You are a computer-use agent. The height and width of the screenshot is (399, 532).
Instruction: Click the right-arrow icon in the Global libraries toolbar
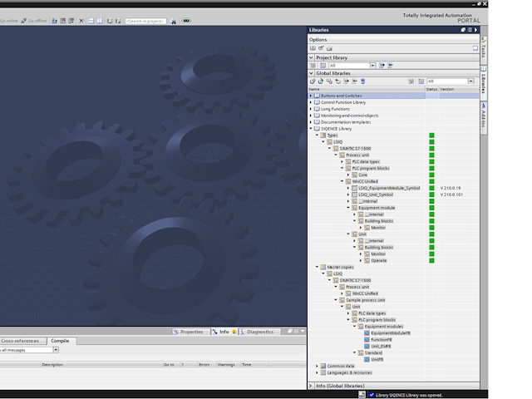346,81
